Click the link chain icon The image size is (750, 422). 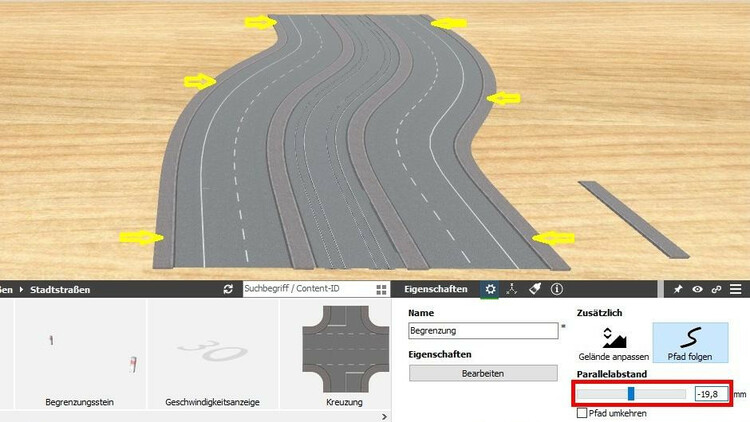(716, 289)
